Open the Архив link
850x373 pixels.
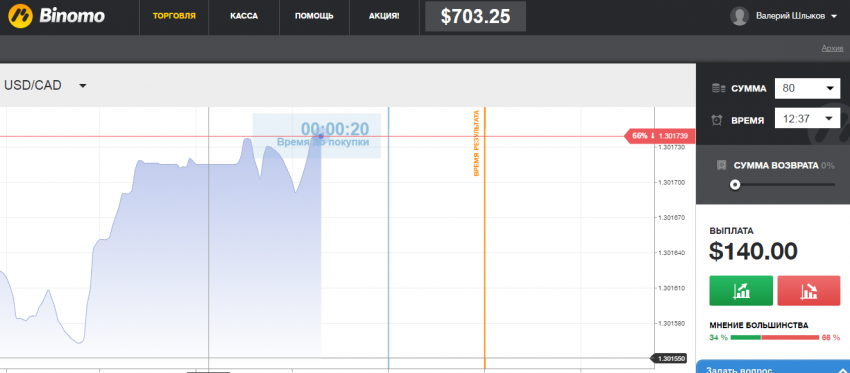coord(832,48)
